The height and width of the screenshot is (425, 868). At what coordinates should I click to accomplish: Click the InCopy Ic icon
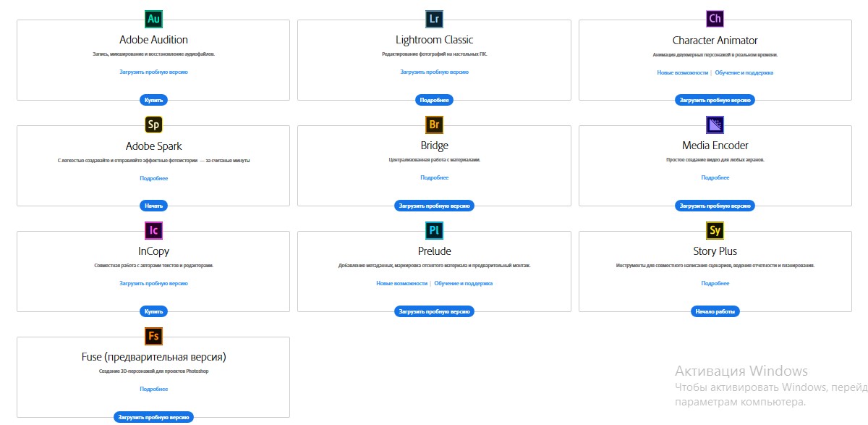pos(153,230)
